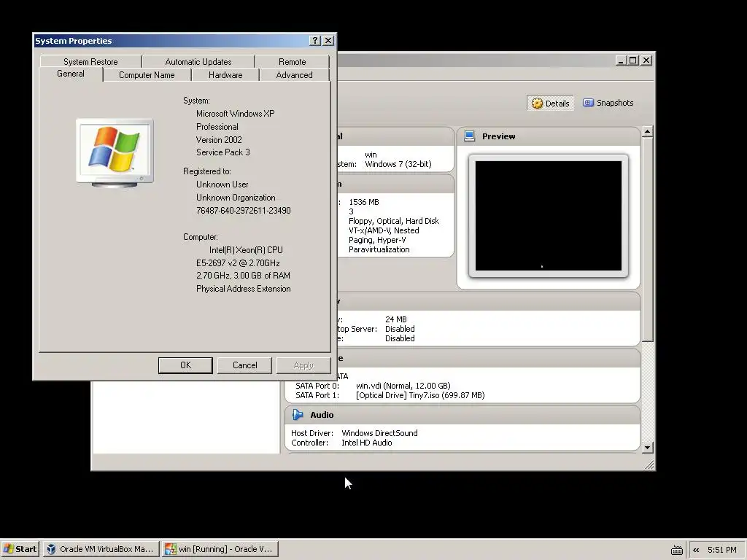Click the 5:51 PM clock

tap(721, 550)
